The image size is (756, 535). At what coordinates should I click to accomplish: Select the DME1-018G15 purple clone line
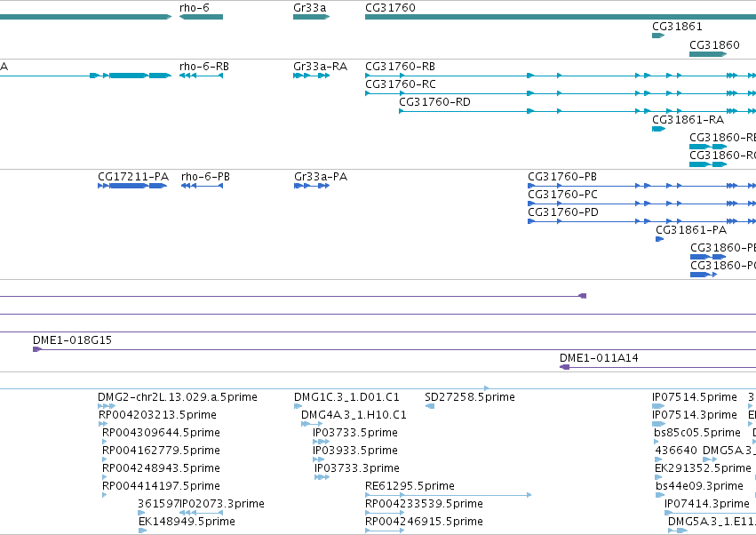pyautogui.click(x=394, y=350)
